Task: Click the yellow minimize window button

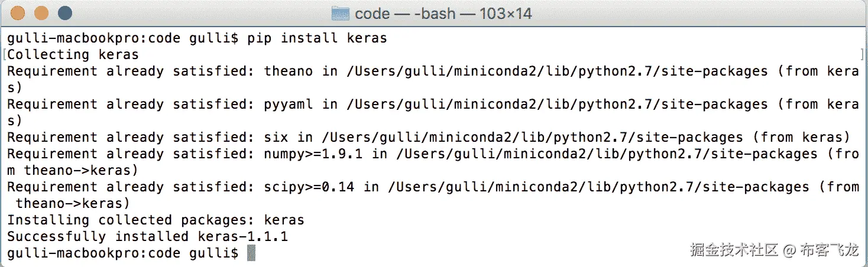Action: (x=41, y=12)
